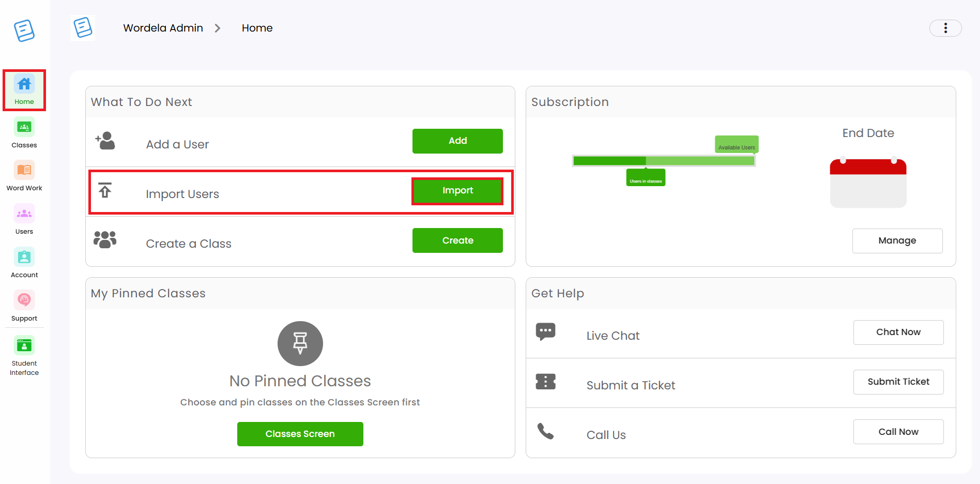Click the Wordela logo in the sidebar
This screenshot has width=980, height=484.
click(x=24, y=31)
